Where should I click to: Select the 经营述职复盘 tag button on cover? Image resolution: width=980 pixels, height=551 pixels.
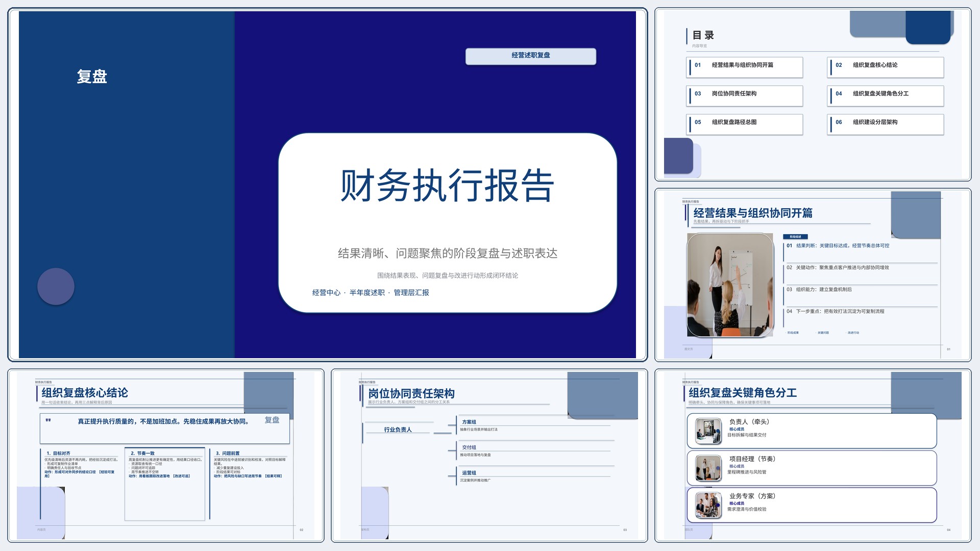tap(531, 56)
